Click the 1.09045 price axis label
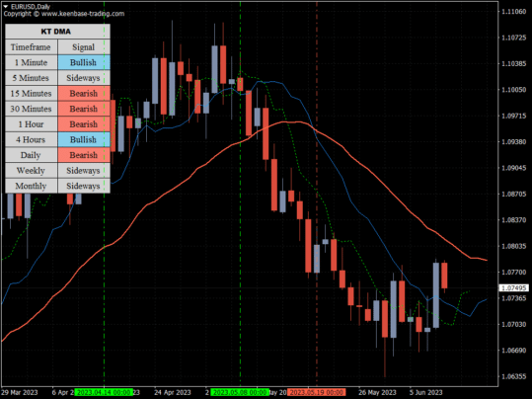This screenshot has width=532, height=399. [x=513, y=168]
